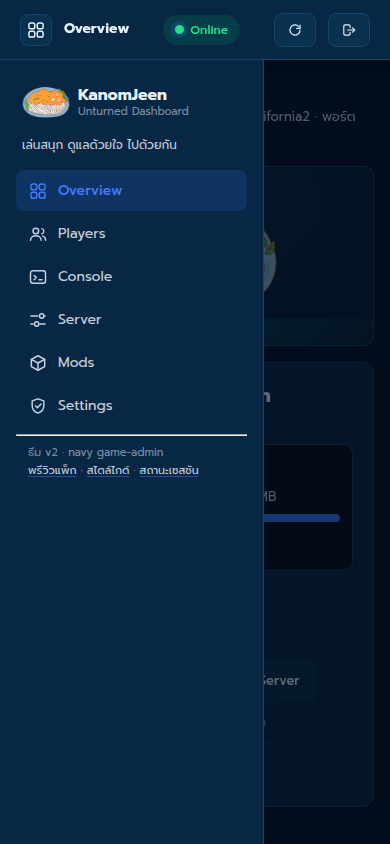Open the สไตล์ไกด์ link
The width and height of the screenshot is (390, 844).
108,470
